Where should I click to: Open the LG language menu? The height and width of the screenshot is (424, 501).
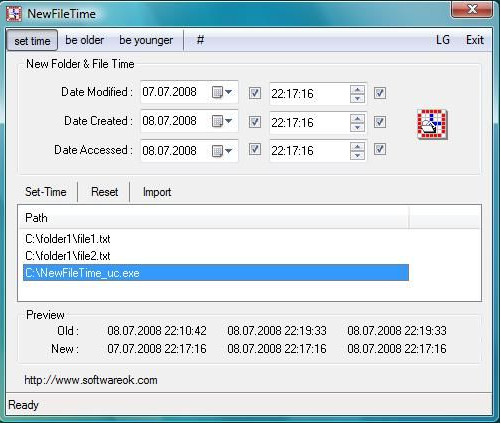pos(443,40)
